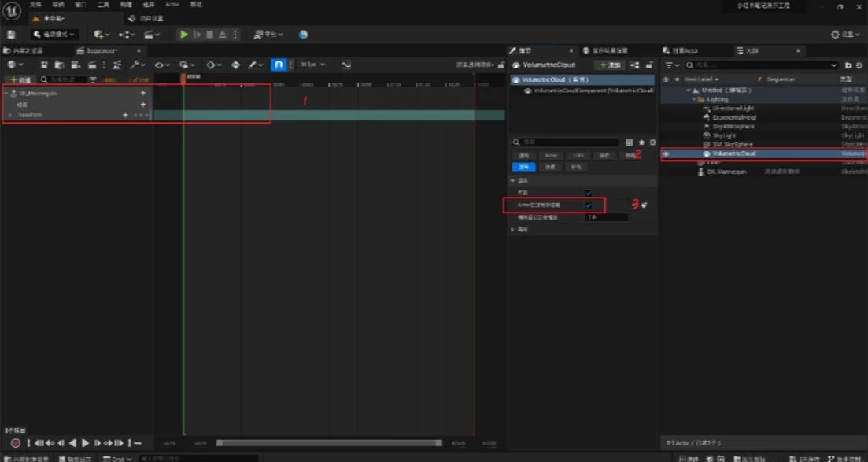Play the sequence in reverse

[x=73, y=443]
